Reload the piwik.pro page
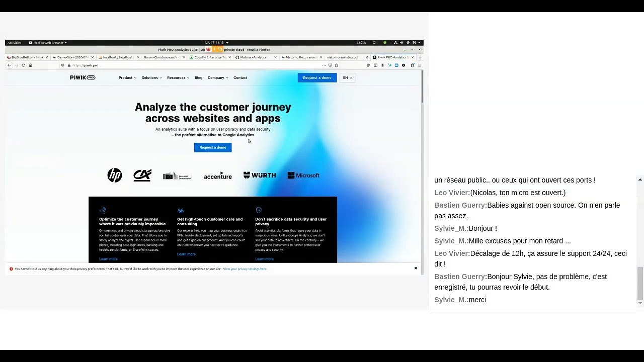 23,65
